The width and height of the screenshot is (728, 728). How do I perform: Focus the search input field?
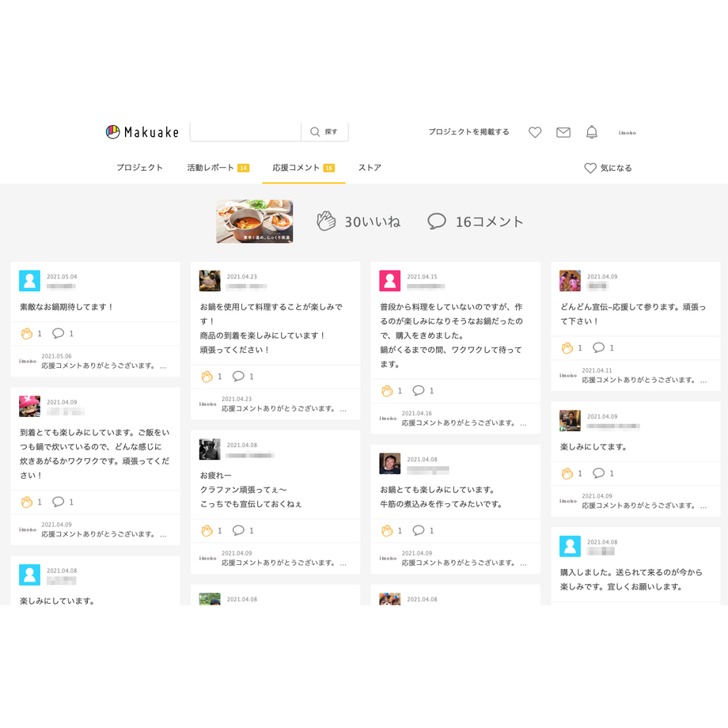[245, 132]
